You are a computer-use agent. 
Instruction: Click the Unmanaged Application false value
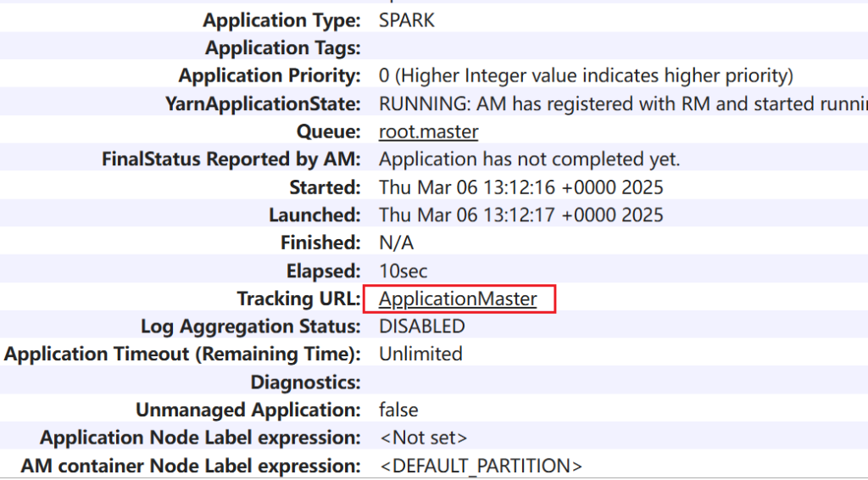click(x=398, y=410)
